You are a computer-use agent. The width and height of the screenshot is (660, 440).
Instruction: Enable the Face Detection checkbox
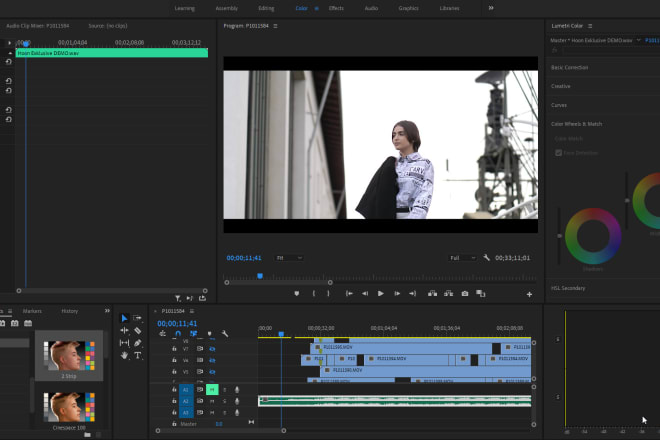559,152
